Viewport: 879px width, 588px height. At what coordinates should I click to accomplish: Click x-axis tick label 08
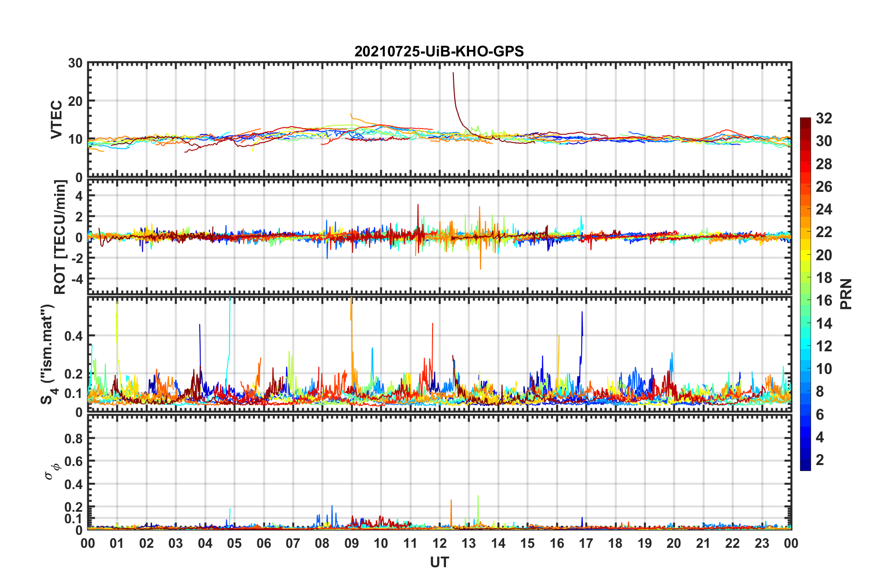coord(322,543)
